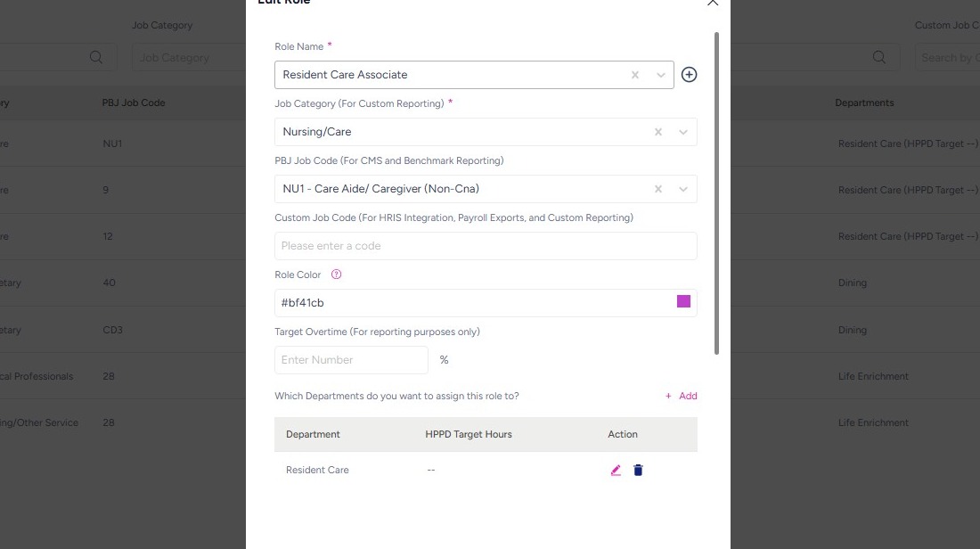Click the search magnifier icon at top right
Image resolution: width=980 pixels, height=549 pixels.
click(x=879, y=58)
